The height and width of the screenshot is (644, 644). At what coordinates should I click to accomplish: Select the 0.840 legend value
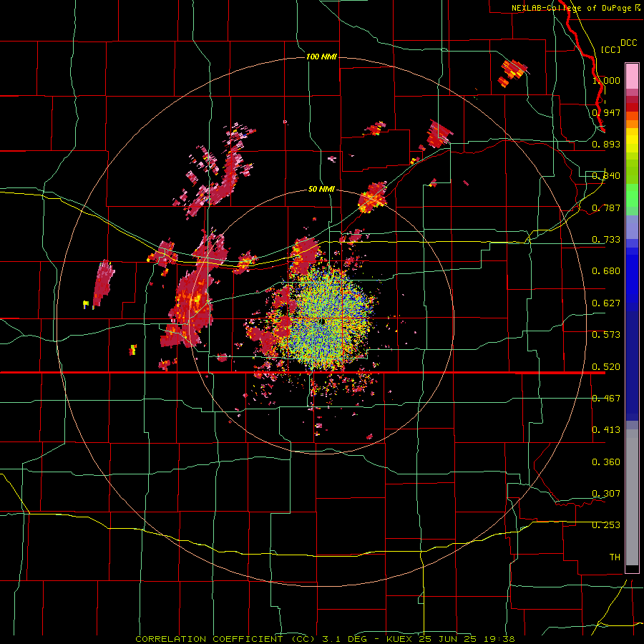(x=606, y=176)
